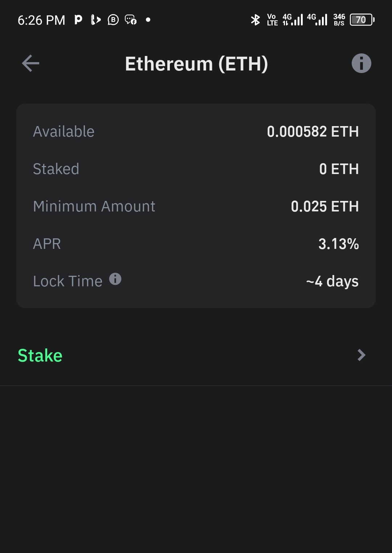Tap the Bing notification icon
The height and width of the screenshot is (553, 392).
click(95, 20)
